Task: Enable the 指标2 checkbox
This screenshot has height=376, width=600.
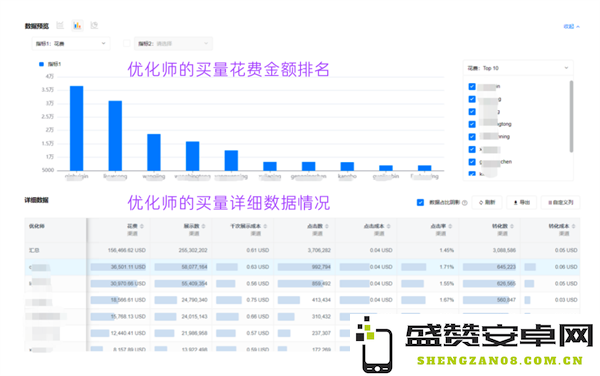Action: coord(127,44)
